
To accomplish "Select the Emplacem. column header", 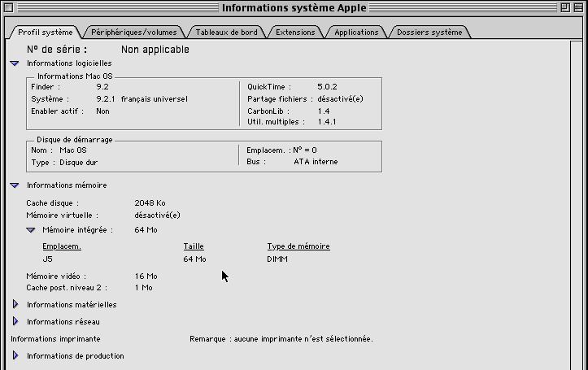I will (x=62, y=246).
